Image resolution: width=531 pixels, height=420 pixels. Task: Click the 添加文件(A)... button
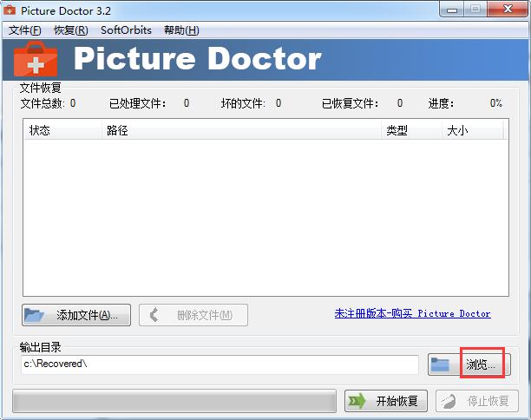76,315
